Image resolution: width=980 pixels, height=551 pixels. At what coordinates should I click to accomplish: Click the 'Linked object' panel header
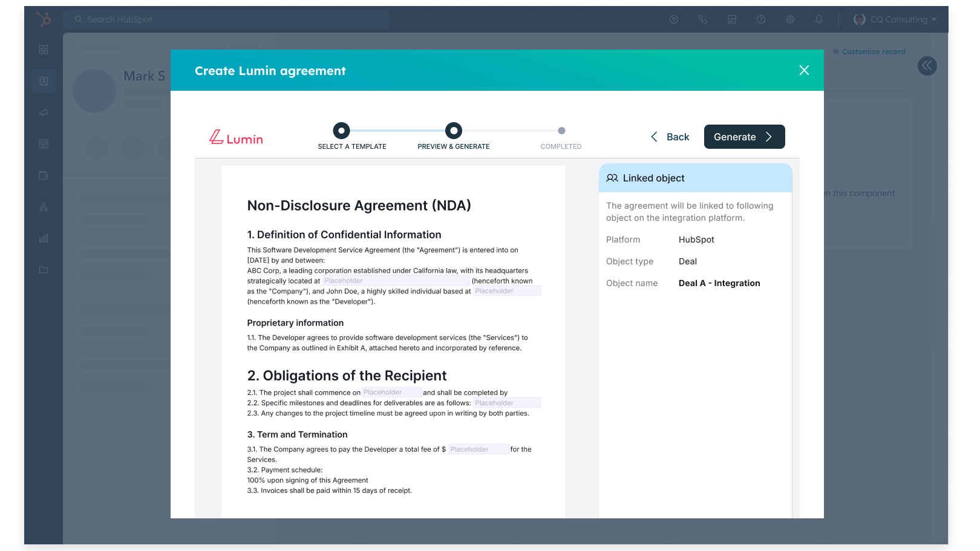click(x=695, y=178)
